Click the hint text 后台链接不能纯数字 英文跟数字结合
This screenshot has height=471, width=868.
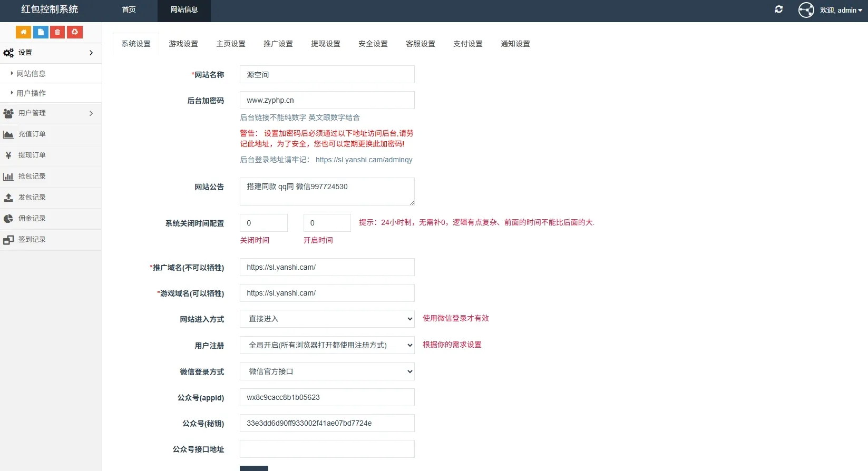[300, 117]
